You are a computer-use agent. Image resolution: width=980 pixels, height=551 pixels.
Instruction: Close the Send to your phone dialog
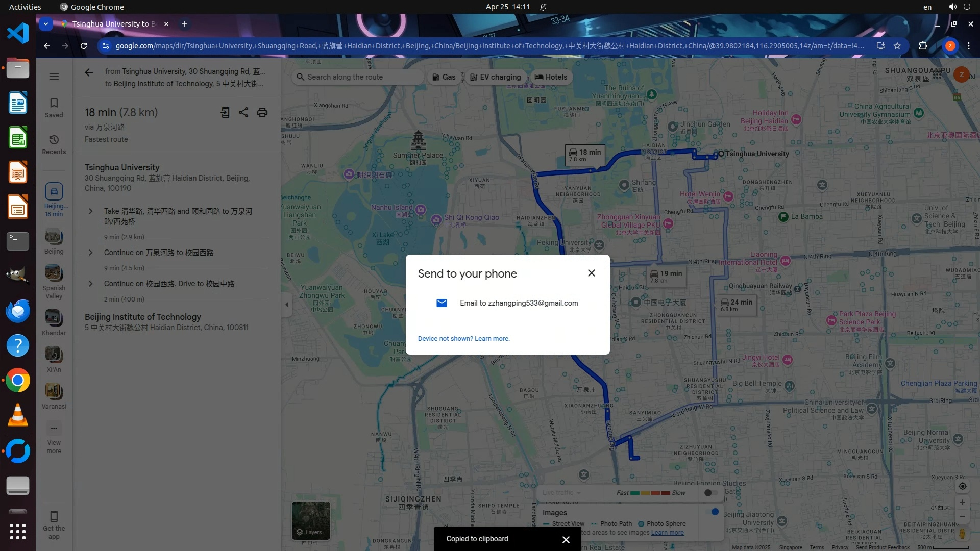coord(591,273)
